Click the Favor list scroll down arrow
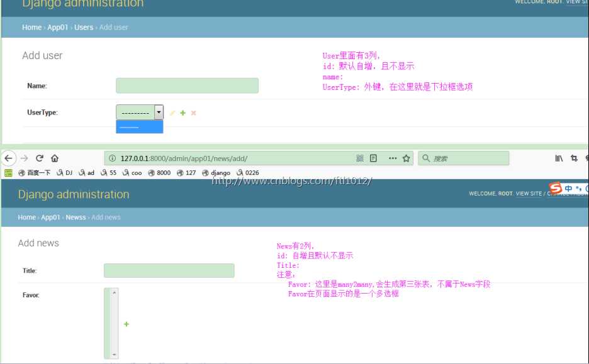This screenshot has height=364, width=589. 114,354
